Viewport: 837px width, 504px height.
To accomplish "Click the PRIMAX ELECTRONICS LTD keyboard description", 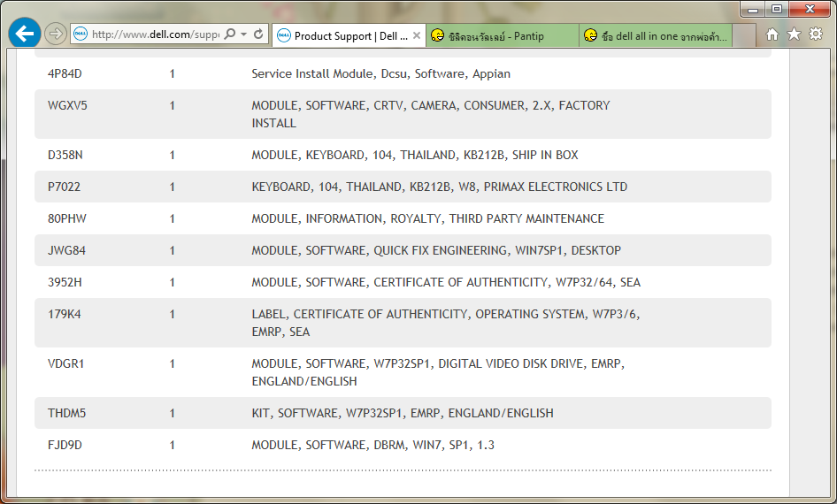I will point(440,187).
